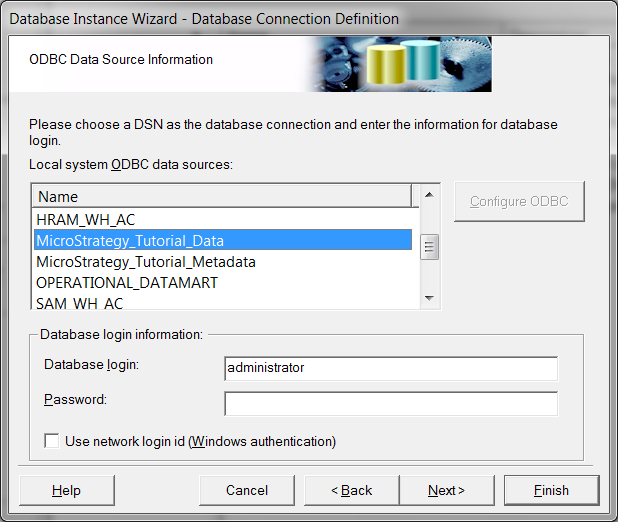
Task: Grab the data source list scrollbar thumb
Action: tap(430, 247)
